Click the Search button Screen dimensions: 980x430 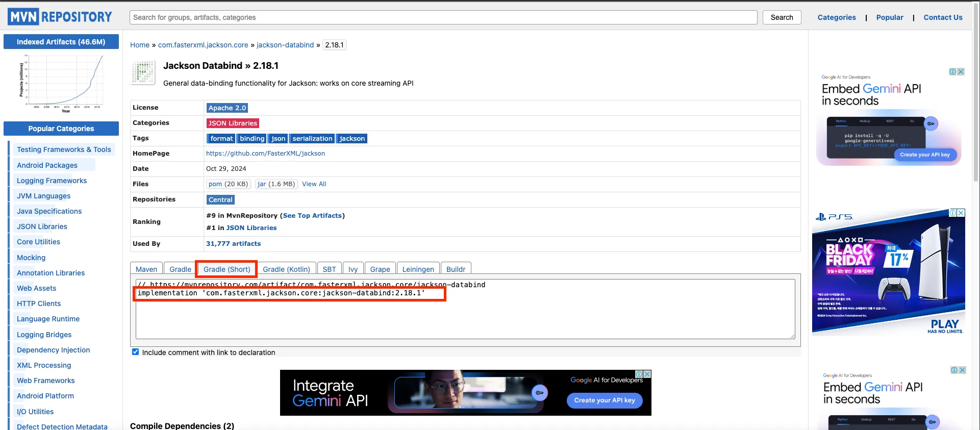(782, 17)
